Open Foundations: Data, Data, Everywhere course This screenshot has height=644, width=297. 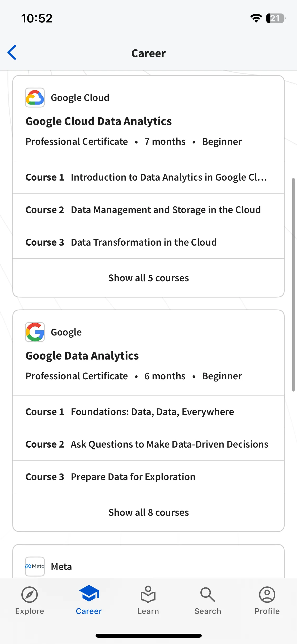coord(149,412)
